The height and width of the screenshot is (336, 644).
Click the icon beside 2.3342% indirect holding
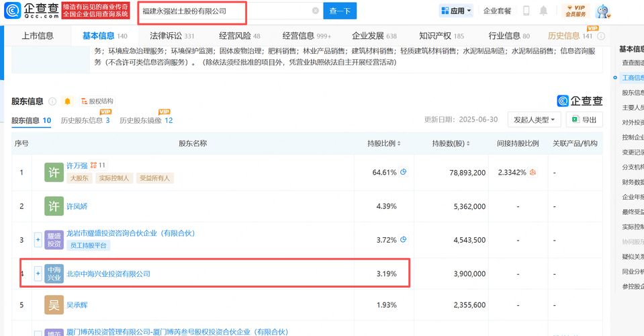tap(533, 172)
